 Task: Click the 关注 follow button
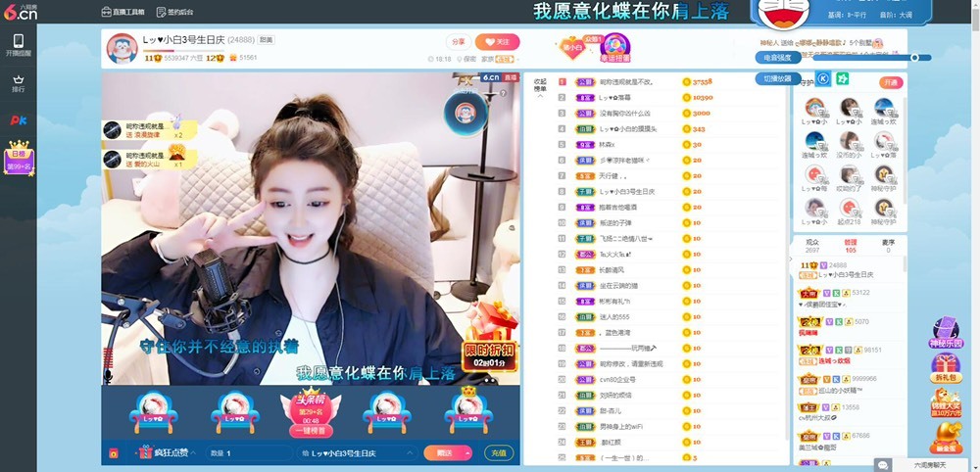[x=498, y=42]
